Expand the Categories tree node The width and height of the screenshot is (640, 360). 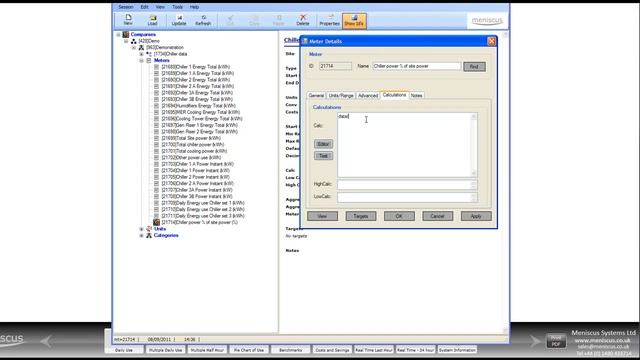tap(141, 236)
